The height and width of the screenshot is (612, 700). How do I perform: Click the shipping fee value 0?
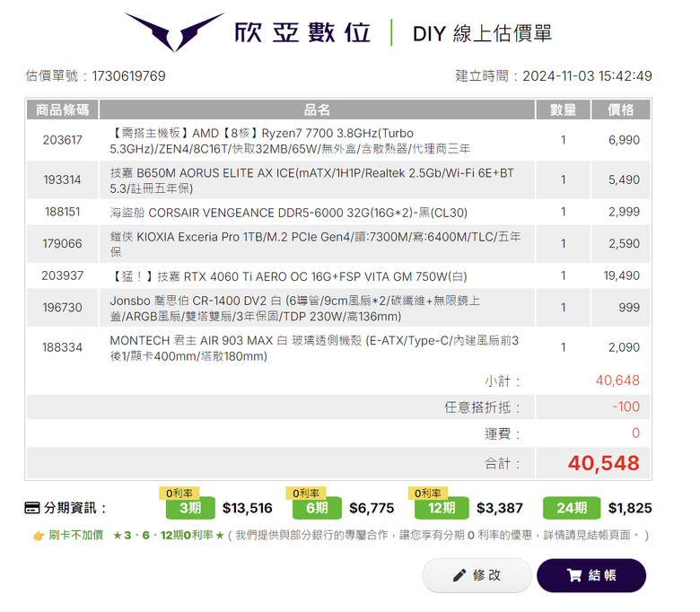(x=635, y=433)
